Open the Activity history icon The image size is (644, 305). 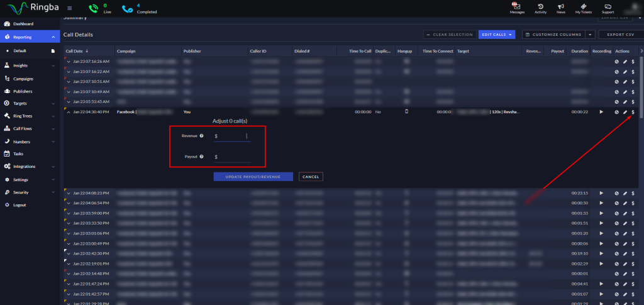[x=540, y=6]
